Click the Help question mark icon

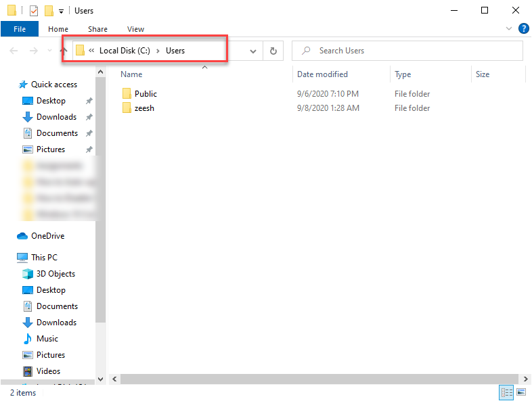[523, 28]
